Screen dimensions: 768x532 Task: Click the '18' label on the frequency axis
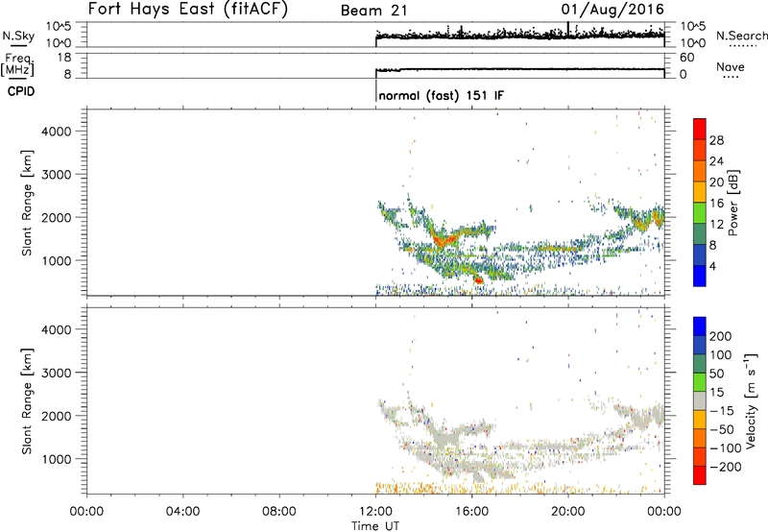click(x=64, y=58)
